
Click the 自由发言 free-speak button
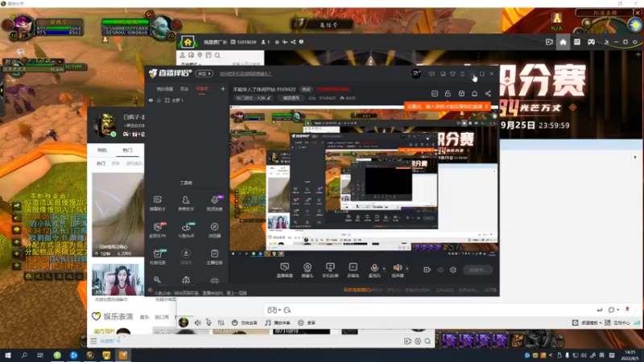[x=245, y=323]
